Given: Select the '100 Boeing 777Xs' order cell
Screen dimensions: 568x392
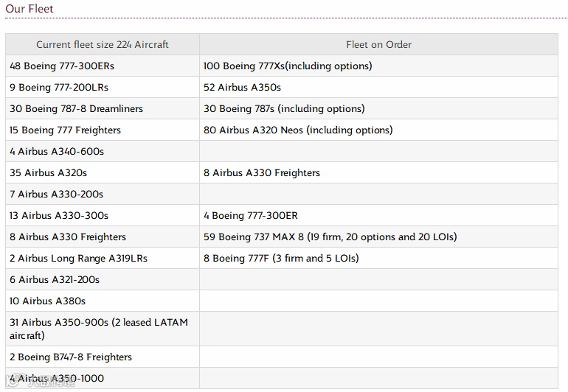Looking at the screenshot, I should [x=288, y=66].
